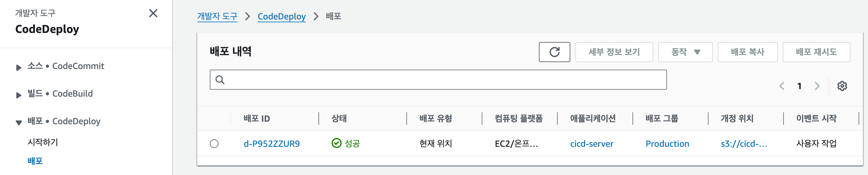
Task: Click the 배포 재시도 button
Action: point(816,52)
